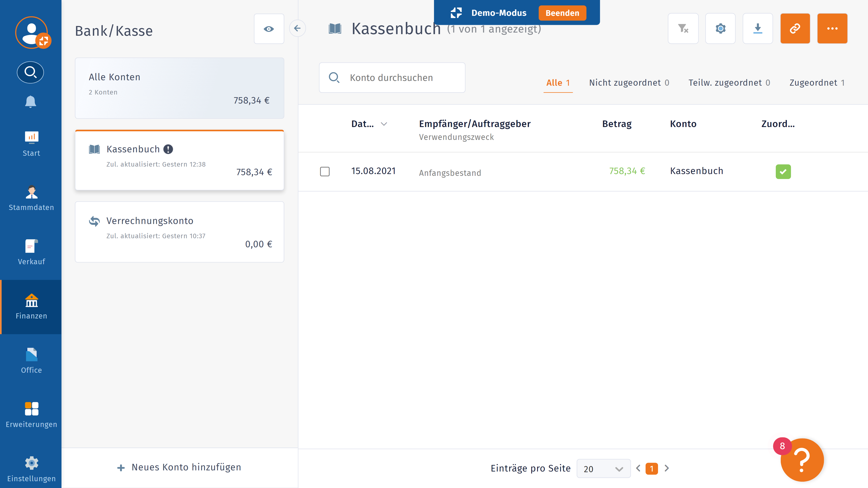868x488 pixels.
Task: Open Einträge pro Seite dropdown showing 20
Action: pyautogui.click(x=603, y=469)
